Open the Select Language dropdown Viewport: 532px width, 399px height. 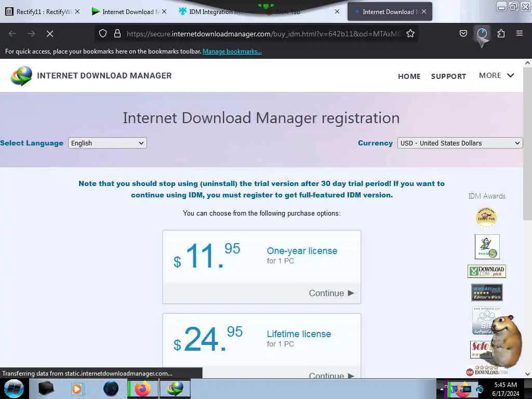point(107,143)
